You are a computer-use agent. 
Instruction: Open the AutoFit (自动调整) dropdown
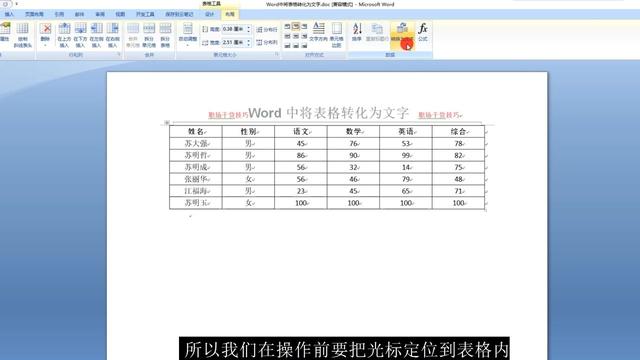pos(188,34)
